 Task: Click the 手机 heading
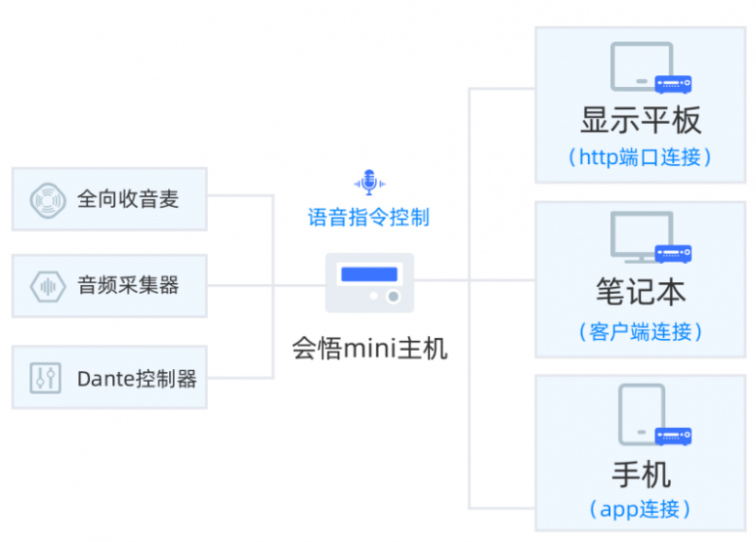click(641, 474)
